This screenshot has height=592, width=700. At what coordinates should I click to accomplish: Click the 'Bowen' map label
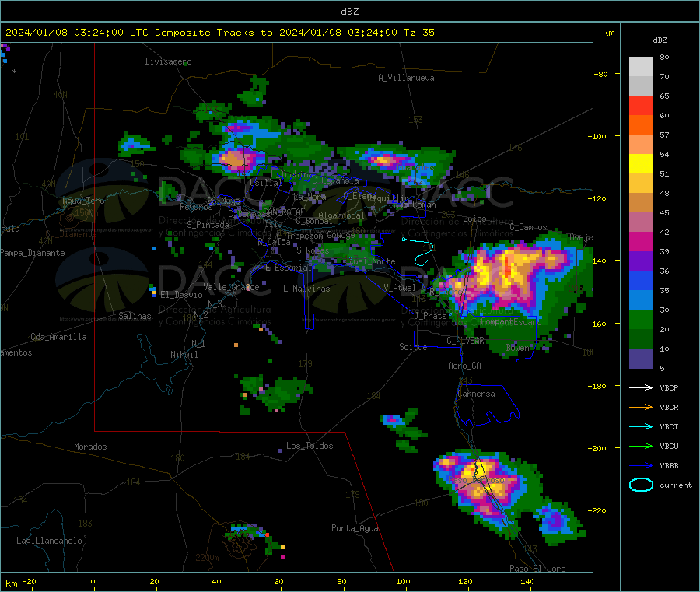pyautogui.click(x=518, y=347)
